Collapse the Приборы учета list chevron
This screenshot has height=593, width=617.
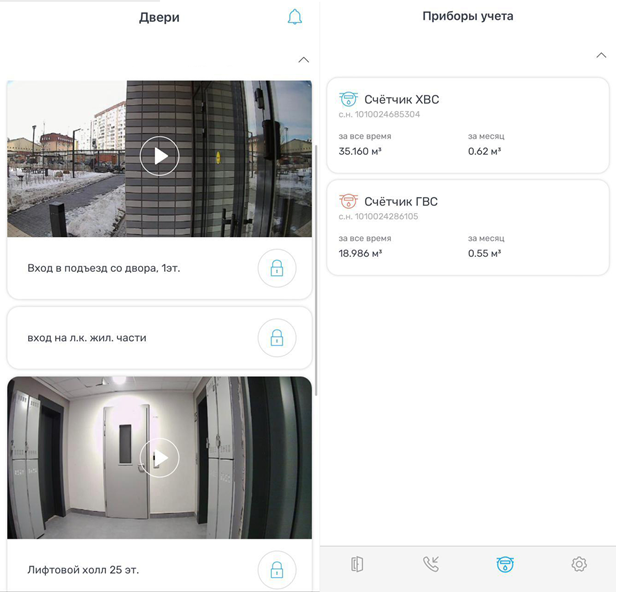[x=601, y=55]
